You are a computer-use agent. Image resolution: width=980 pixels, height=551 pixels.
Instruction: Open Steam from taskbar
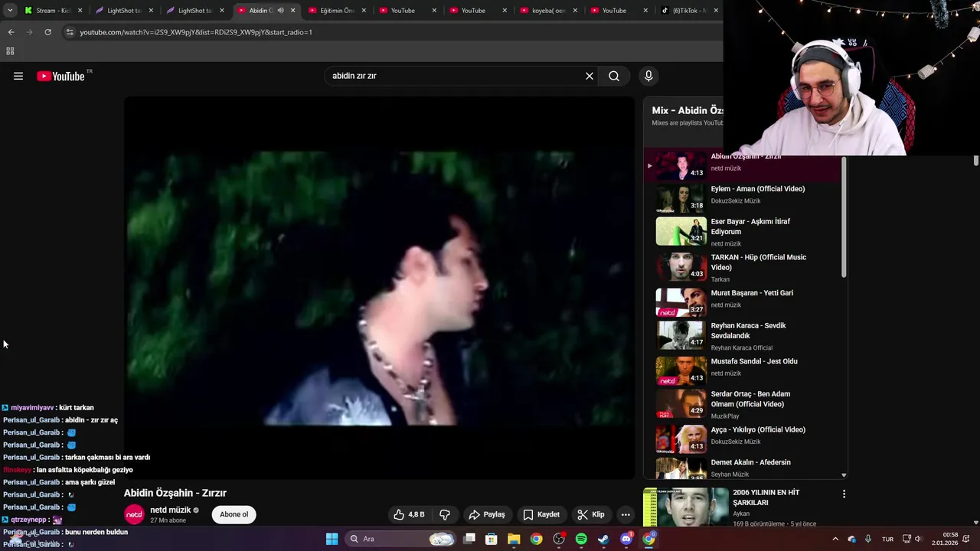pyautogui.click(x=603, y=539)
